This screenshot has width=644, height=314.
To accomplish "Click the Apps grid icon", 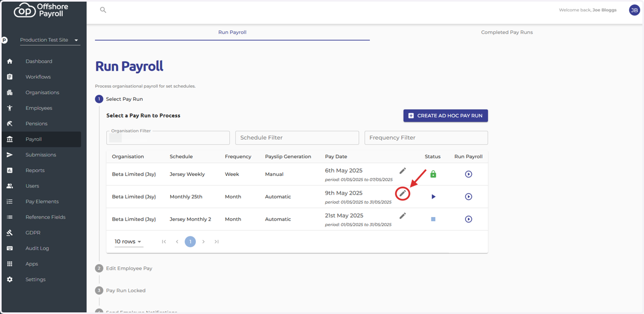I will click(10, 264).
